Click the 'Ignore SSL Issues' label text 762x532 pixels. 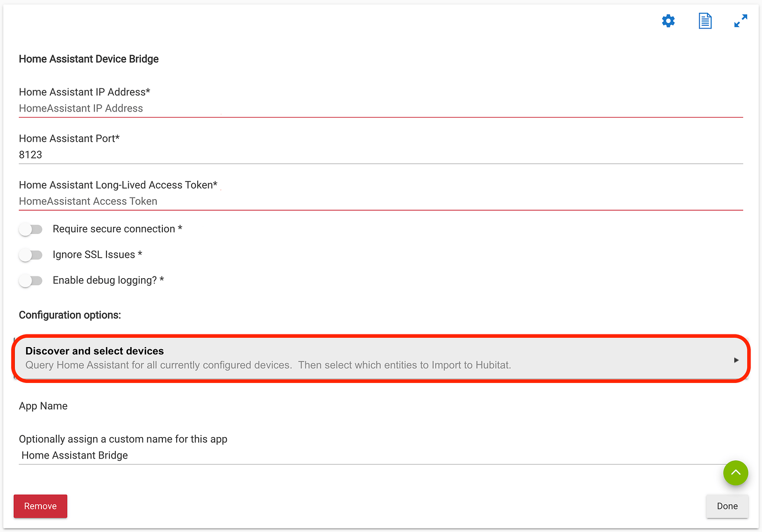click(94, 254)
